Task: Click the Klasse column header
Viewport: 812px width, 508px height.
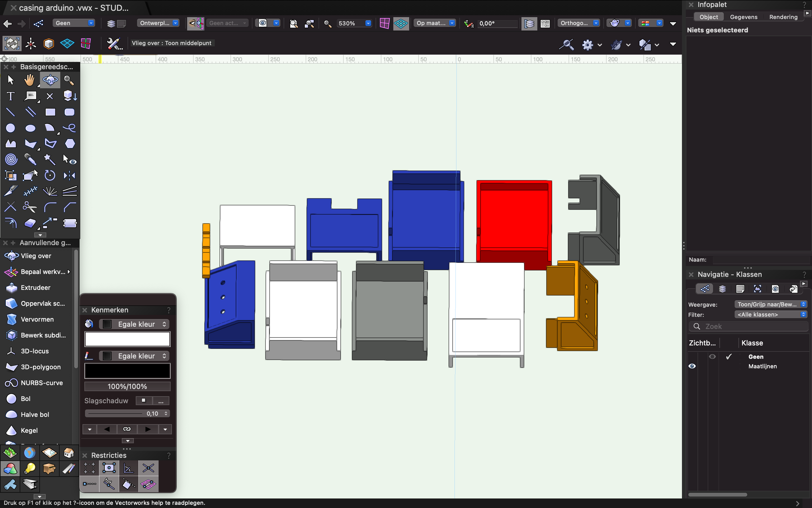Action: click(x=752, y=343)
